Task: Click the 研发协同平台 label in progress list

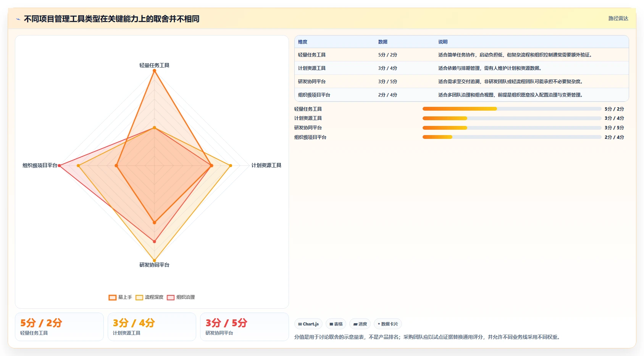Action: 308,128
